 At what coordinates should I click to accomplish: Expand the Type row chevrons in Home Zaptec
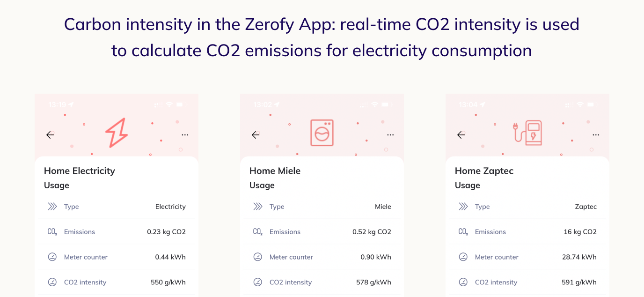click(x=463, y=206)
